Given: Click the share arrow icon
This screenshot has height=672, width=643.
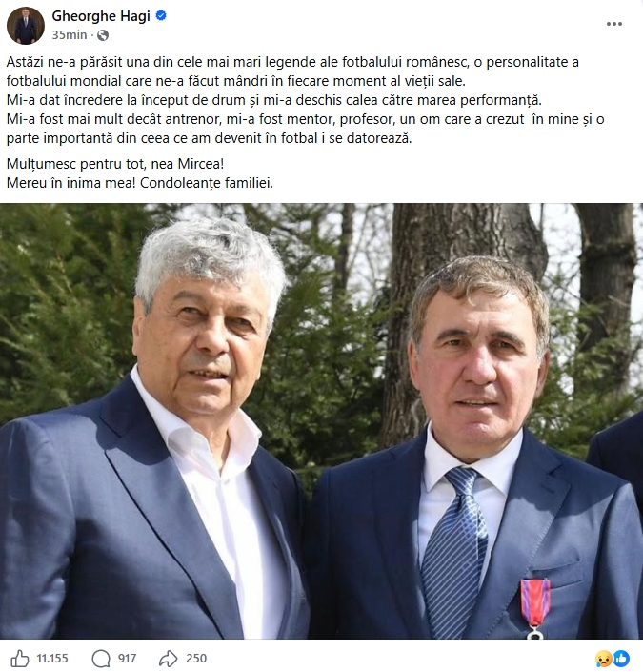Looking at the screenshot, I should click(x=169, y=659).
